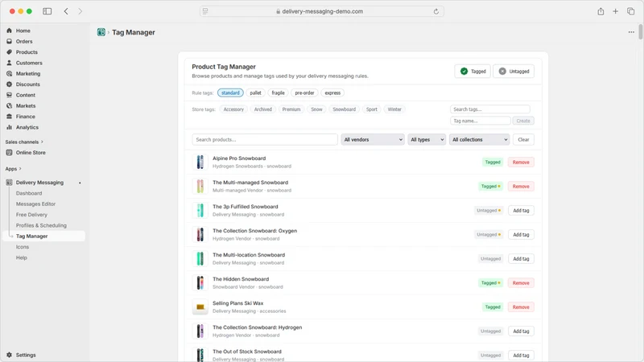Viewport: 644px width, 362px height.
Task: Select the pallet rule tag
Action: [x=255, y=93]
